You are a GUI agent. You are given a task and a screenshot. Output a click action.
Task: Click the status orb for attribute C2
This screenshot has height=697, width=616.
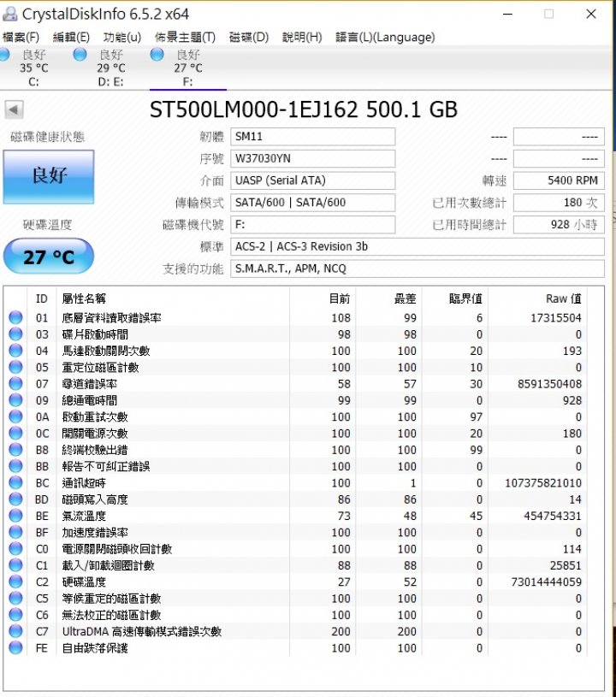[15, 582]
